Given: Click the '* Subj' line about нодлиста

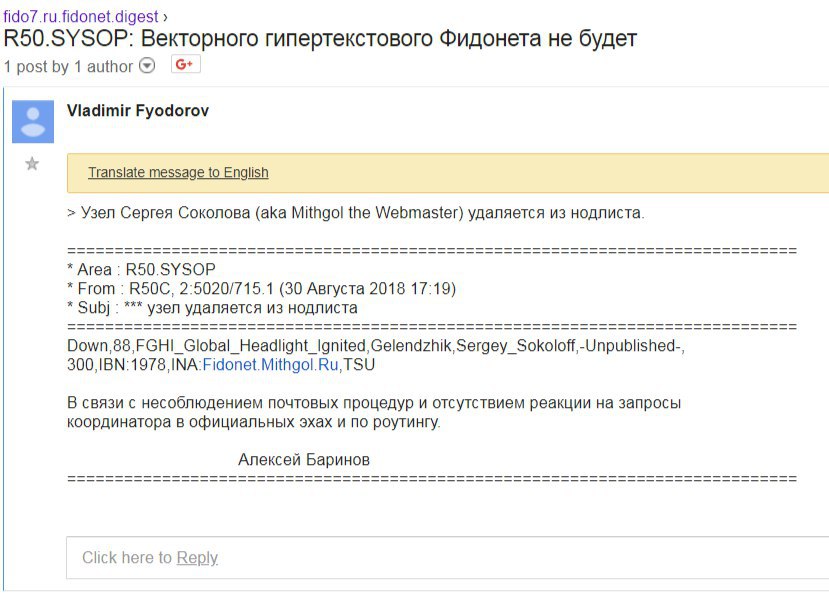Looking at the screenshot, I should pyautogui.click(x=212, y=308).
